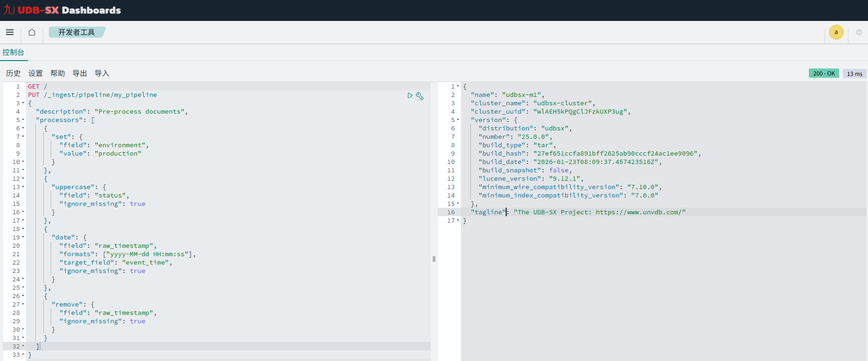Click the "description" key in editor
This screenshot has height=361, width=868.
pyautogui.click(x=61, y=112)
